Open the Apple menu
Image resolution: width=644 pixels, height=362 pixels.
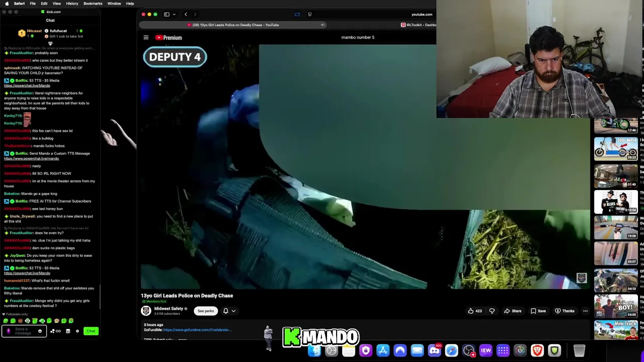(7, 4)
